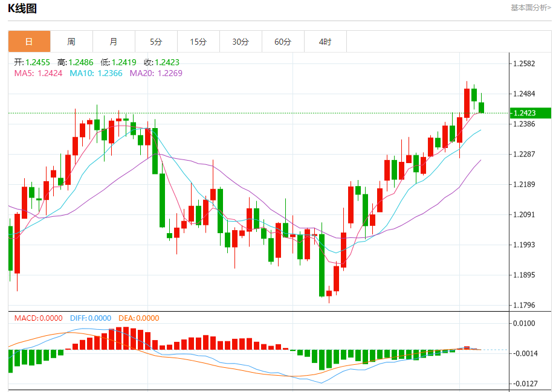Click the 高:1.2486 high price text
Viewport: 556px width, 392px height.
[x=76, y=62]
